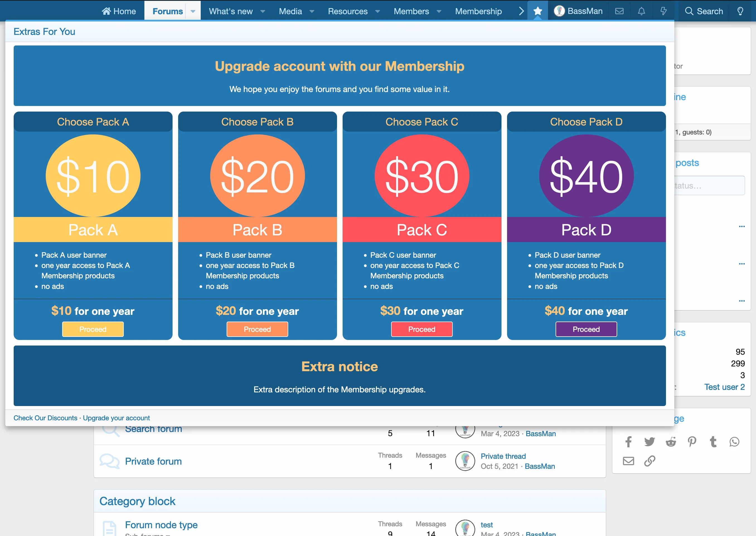Share page via Reddit icon
The height and width of the screenshot is (536, 756).
pos(671,442)
